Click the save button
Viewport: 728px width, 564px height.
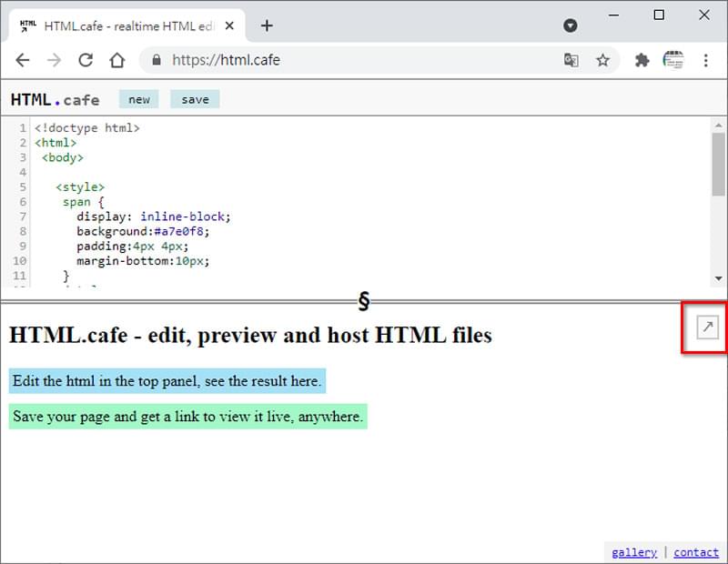pos(195,99)
